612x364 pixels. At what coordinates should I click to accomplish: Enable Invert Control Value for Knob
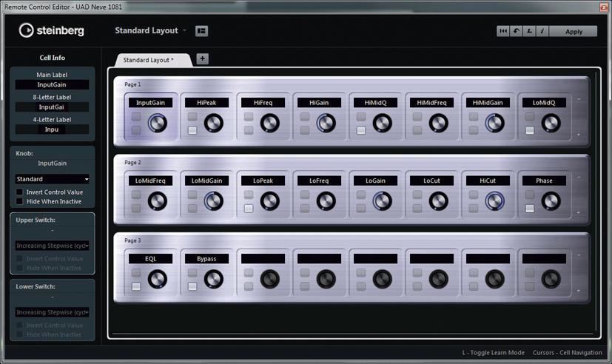tap(19, 192)
